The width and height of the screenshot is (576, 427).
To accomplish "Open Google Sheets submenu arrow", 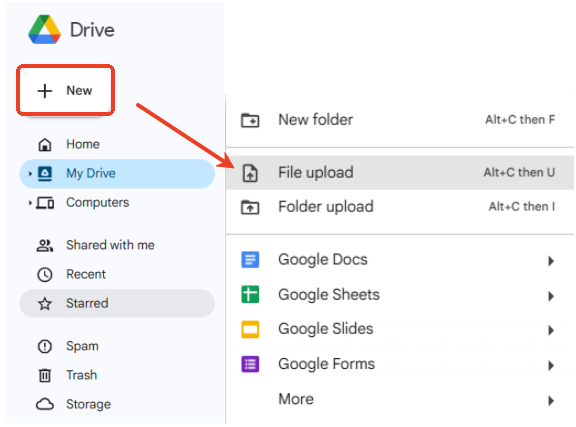I will 551,295.
